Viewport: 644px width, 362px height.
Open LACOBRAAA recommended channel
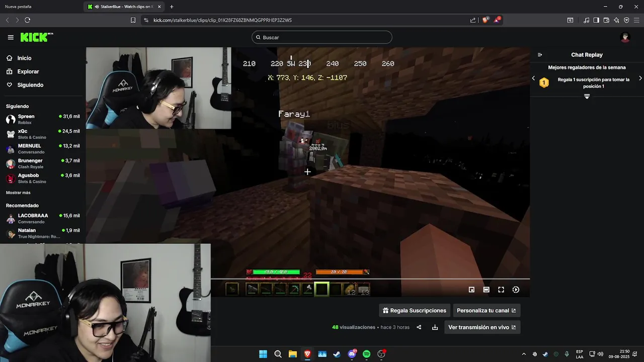tap(43, 218)
